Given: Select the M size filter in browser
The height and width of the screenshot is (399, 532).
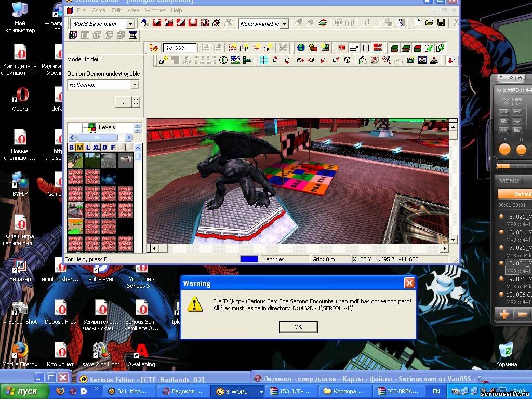Looking at the screenshot, I should click(79, 147).
